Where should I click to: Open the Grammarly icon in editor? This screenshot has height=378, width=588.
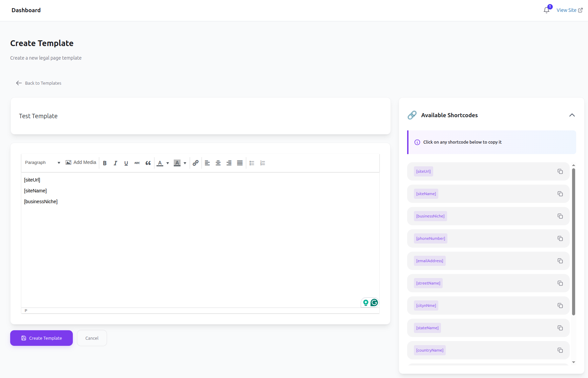coord(374,302)
